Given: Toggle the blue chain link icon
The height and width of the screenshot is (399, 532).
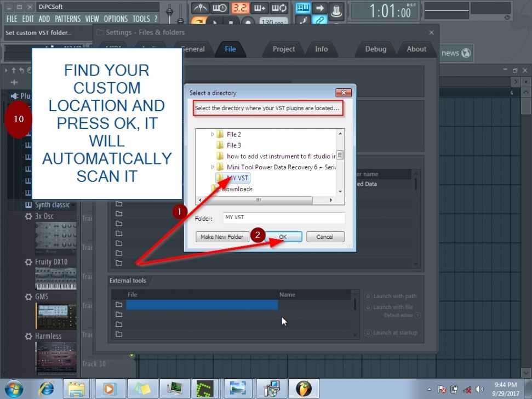Looking at the screenshot, I should click(319, 20).
